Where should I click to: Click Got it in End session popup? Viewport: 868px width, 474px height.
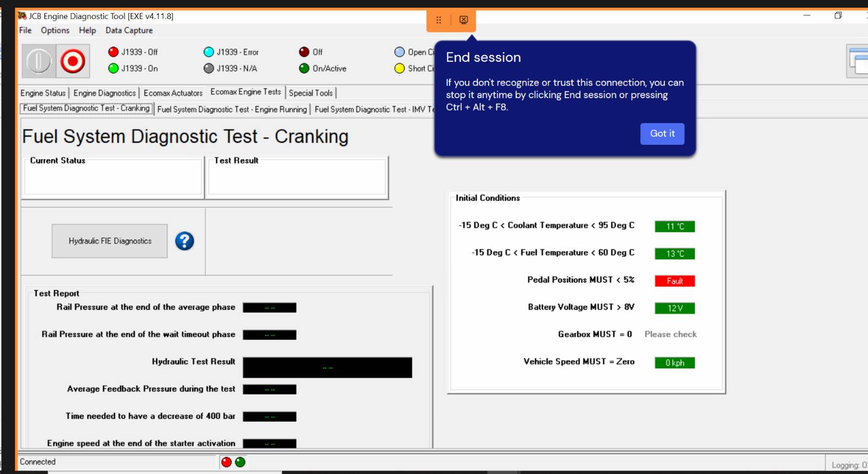pyautogui.click(x=662, y=133)
